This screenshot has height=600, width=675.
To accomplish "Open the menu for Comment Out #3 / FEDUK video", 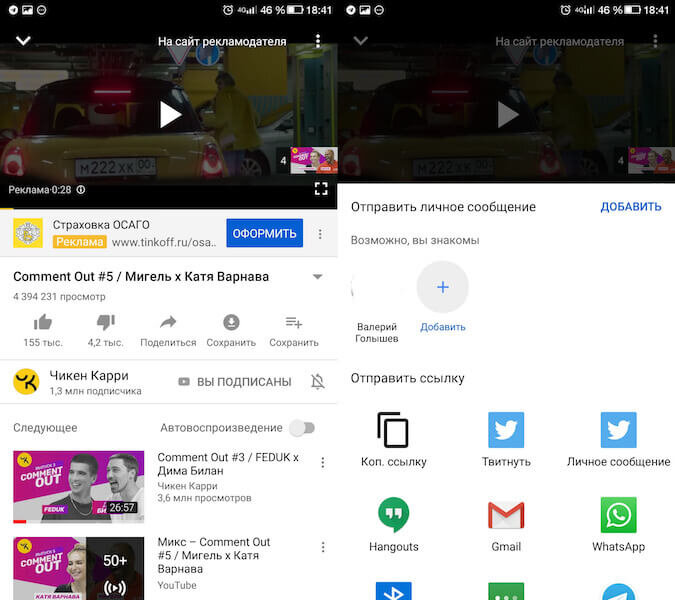I will pyautogui.click(x=323, y=463).
